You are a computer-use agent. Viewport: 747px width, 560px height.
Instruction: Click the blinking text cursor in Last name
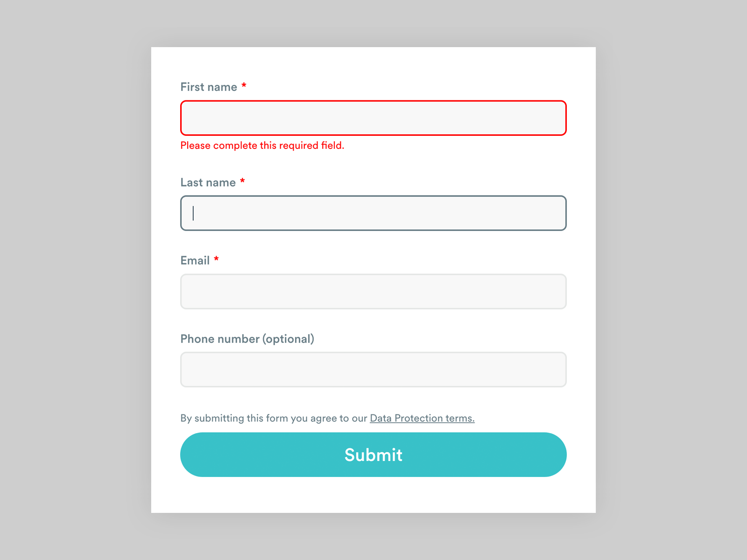pos(193,213)
